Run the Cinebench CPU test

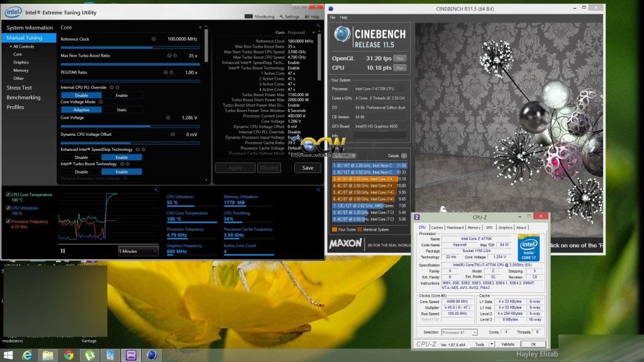tap(399, 68)
